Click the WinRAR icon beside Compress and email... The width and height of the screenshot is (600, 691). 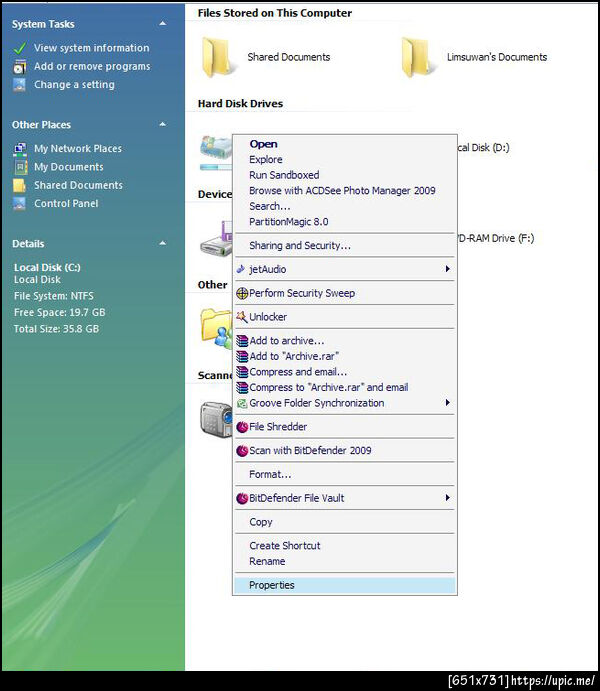(242, 372)
